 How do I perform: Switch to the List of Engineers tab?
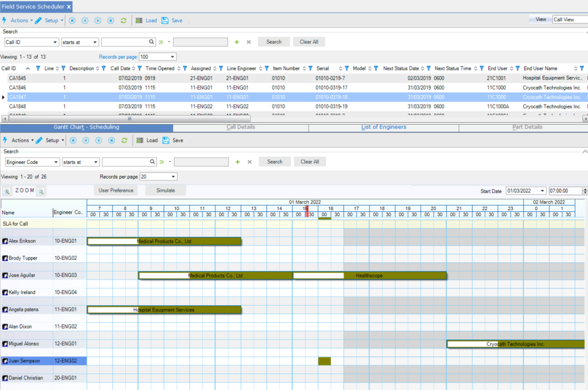click(x=384, y=127)
